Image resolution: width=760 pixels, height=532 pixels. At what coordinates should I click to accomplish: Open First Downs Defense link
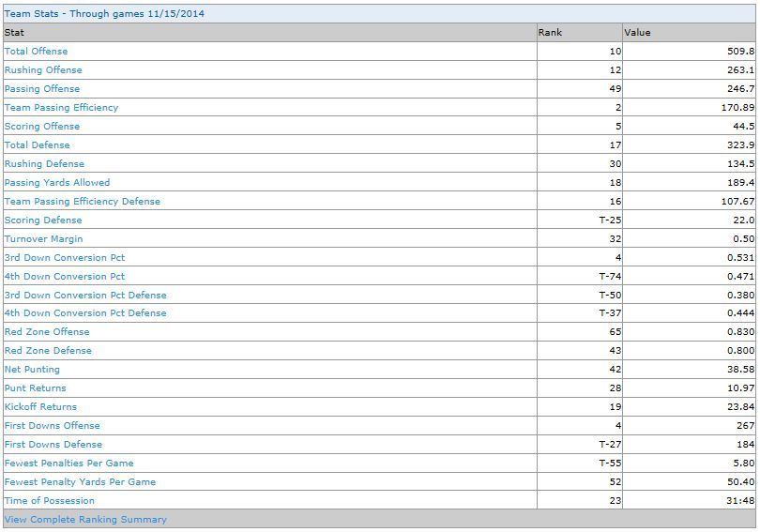click(x=53, y=445)
